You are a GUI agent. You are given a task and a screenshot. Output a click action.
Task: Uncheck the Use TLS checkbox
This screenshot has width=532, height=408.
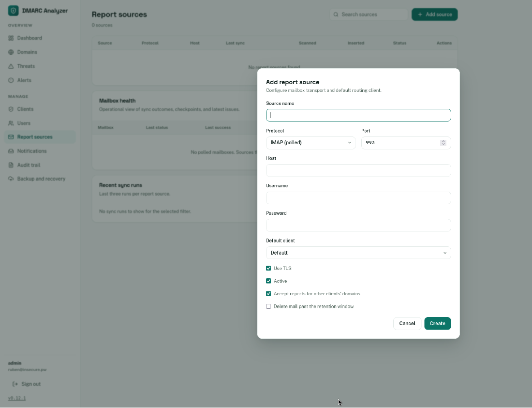(x=268, y=269)
